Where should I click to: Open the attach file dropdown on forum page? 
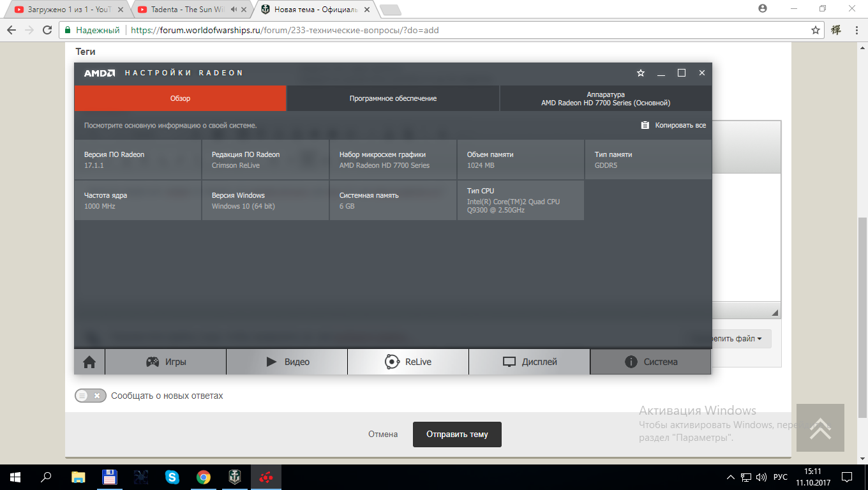742,339
